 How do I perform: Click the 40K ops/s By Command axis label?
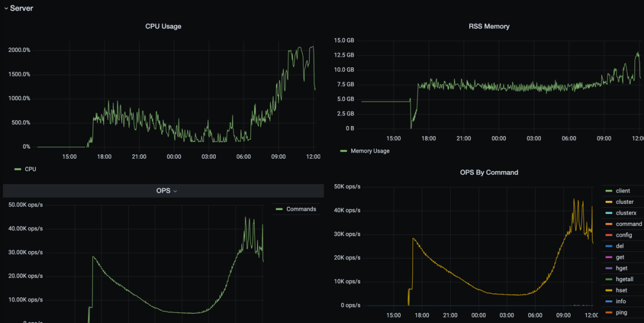coord(348,211)
